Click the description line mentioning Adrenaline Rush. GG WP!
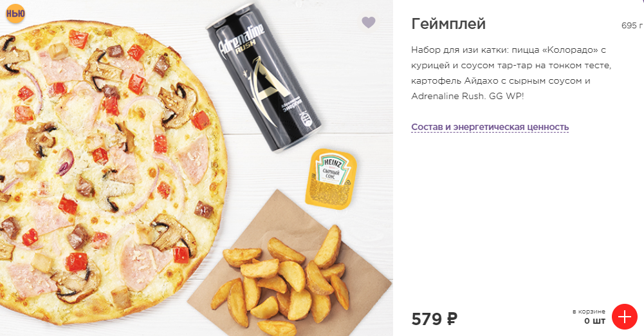 [x=467, y=96]
